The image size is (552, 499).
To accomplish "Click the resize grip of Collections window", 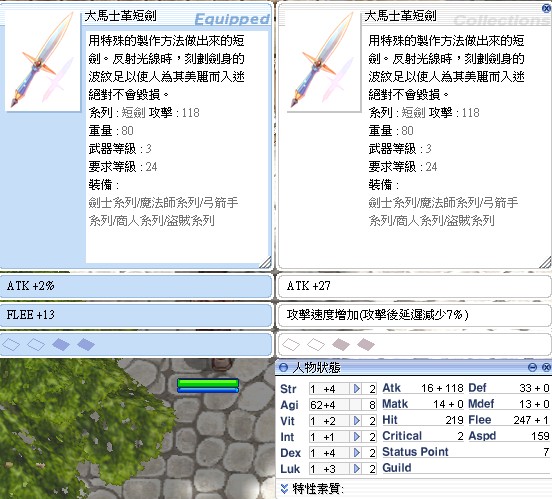I will pos(545,262).
